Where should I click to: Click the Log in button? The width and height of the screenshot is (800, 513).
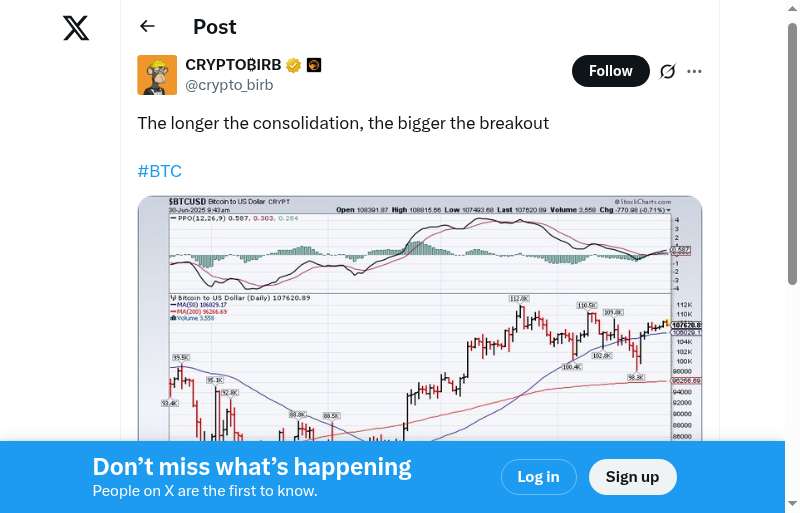coord(538,477)
